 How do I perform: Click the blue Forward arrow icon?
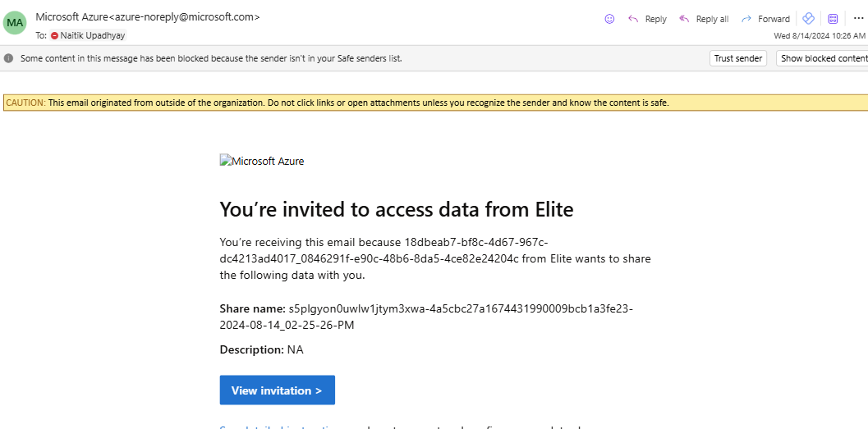click(x=746, y=19)
